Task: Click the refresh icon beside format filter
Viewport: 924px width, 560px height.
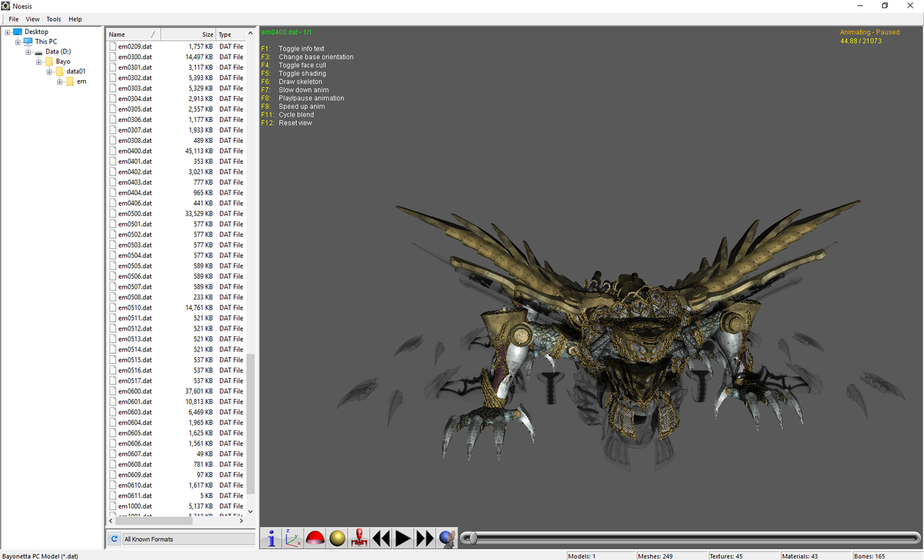Action: click(x=113, y=539)
